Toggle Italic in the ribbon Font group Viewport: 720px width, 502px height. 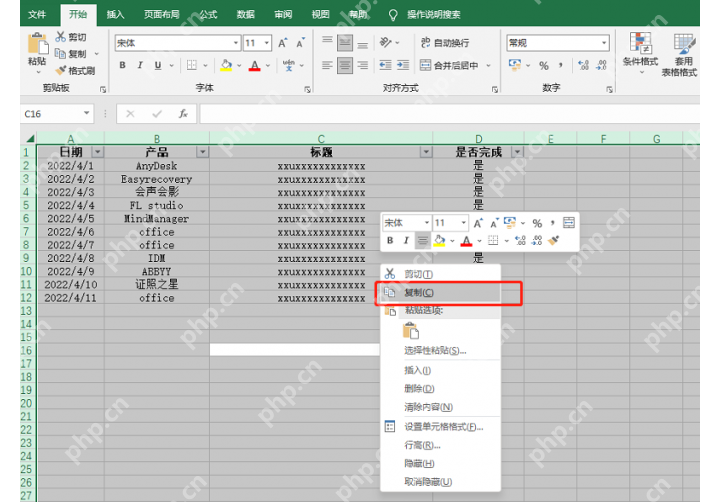click(x=140, y=65)
